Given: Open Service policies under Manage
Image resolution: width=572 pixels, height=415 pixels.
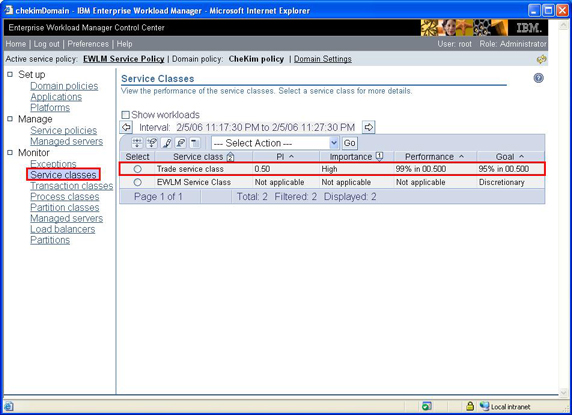Looking at the screenshot, I should pos(63,131).
